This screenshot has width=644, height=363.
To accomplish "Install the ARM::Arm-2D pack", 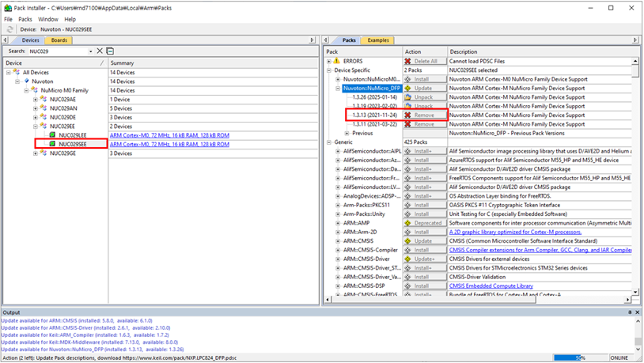I will pyautogui.click(x=425, y=232).
